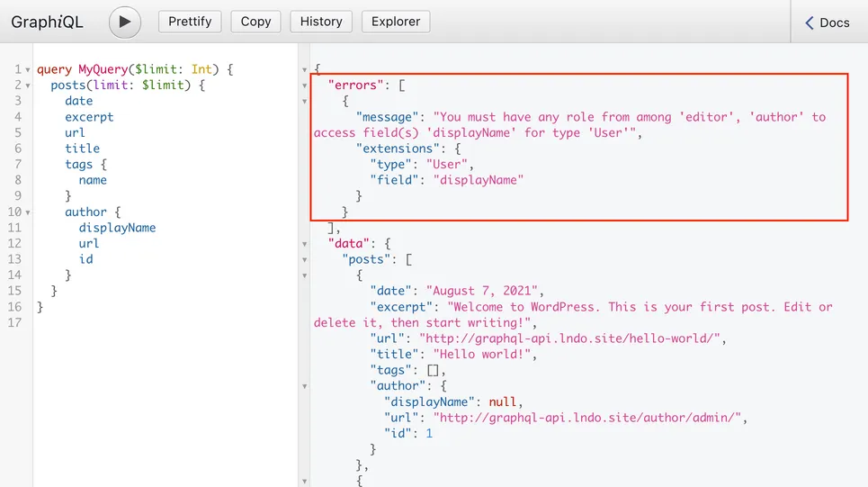Click the "August 7, 2021" date value

coord(481,291)
